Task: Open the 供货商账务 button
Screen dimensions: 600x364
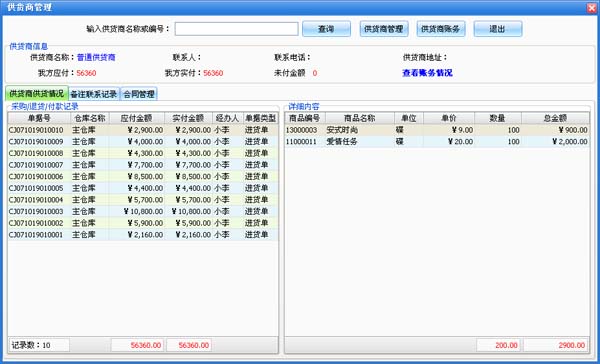Action: pyautogui.click(x=441, y=29)
